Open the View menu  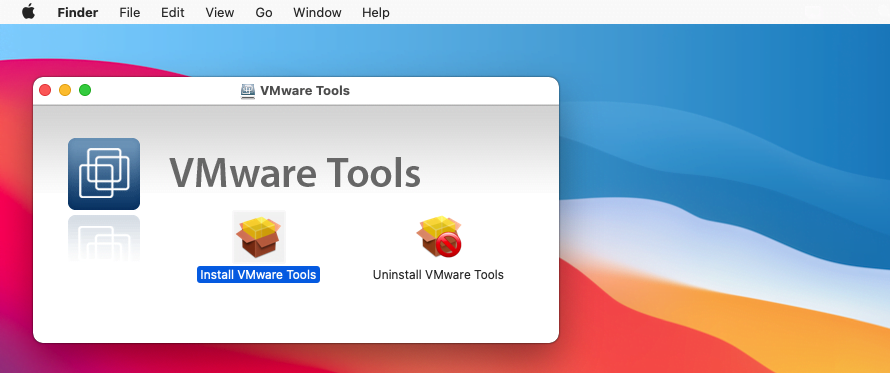[220, 12]
